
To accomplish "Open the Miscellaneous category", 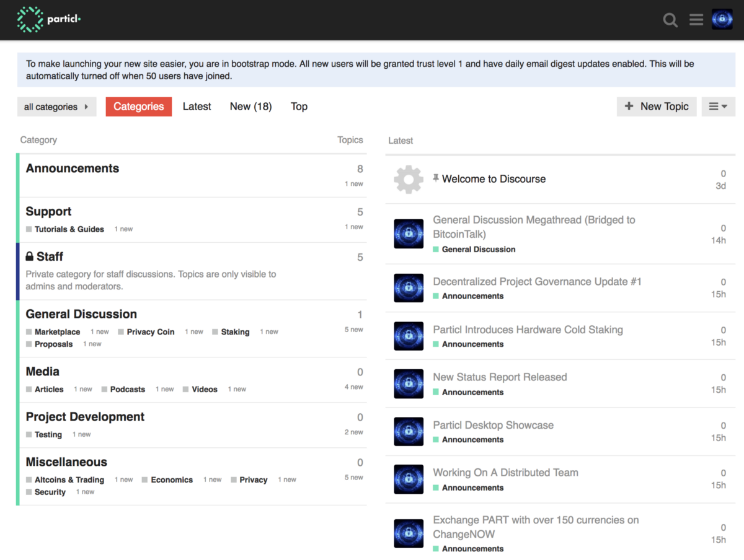I will click(66, 462).
